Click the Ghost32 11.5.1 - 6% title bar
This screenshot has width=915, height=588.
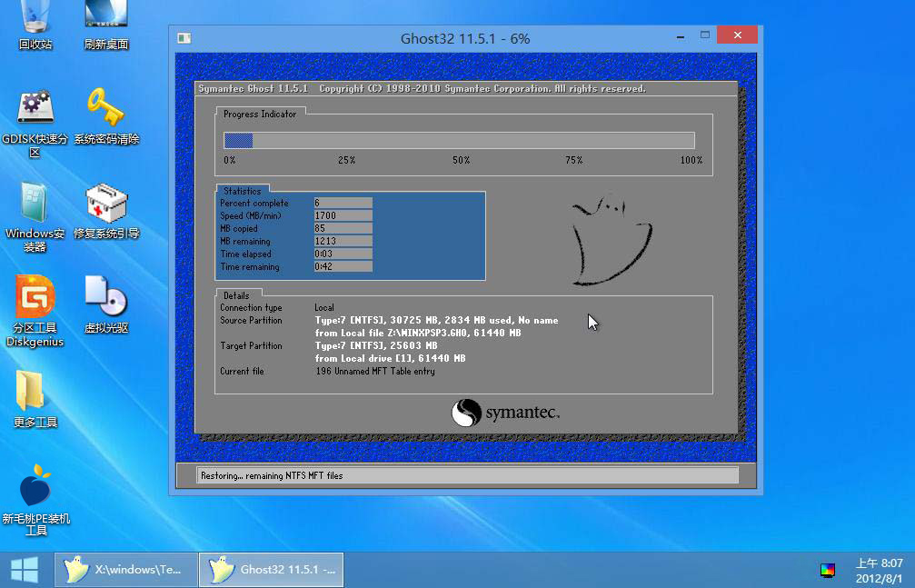click(465, 38)
